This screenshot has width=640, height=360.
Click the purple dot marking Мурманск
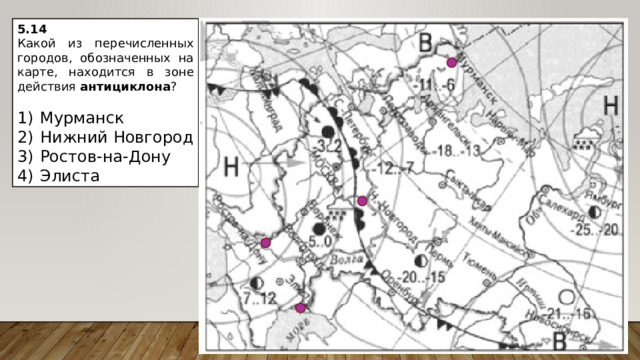[451, 62]
